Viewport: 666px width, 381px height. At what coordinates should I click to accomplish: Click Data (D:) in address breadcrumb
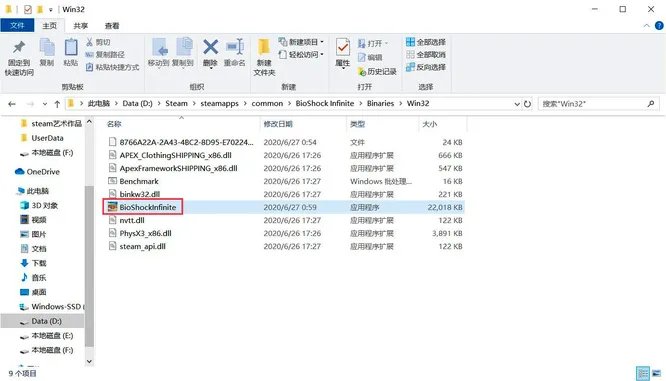[x=137, y=103]
